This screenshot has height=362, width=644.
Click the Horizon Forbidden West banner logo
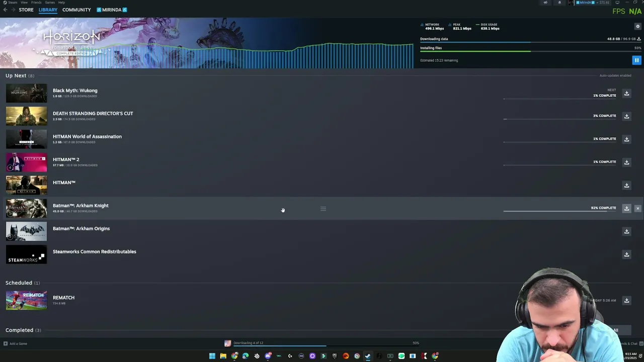coord(71,42)
